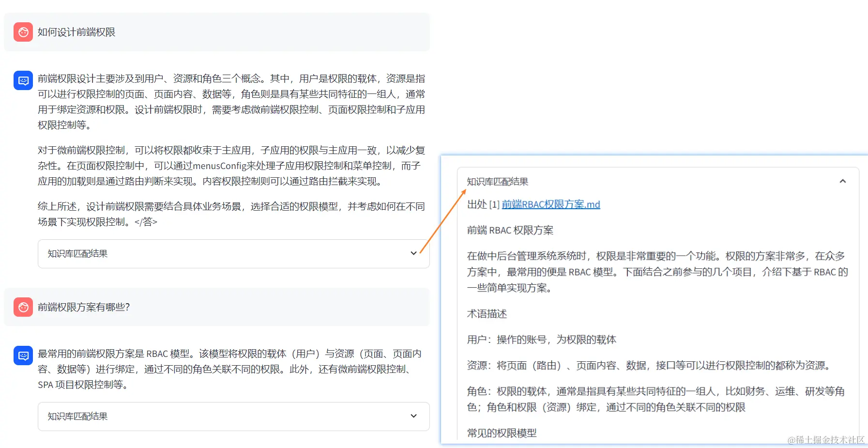Click the 知识库匹配结果 header in right panel
The height and width of the screenshot is (448, 868).
click(x=497, y=182)
